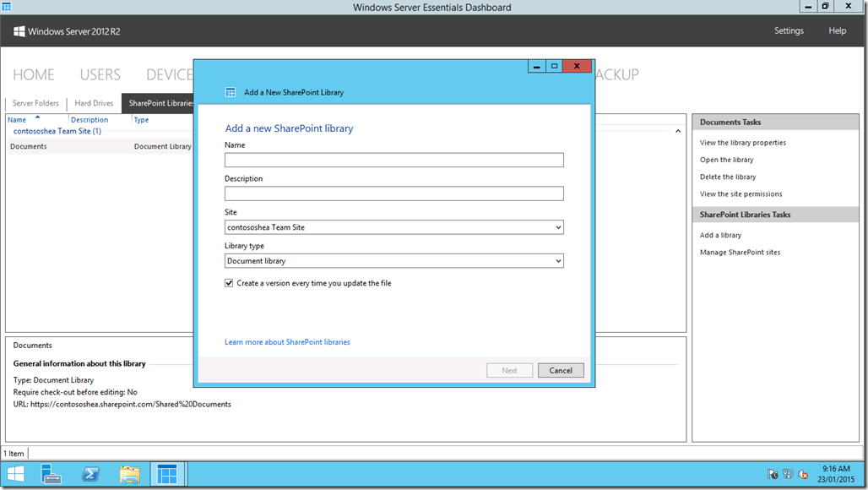Cancel the new SharePoint library dialog

pyautogui.click(x=561, y=370)
